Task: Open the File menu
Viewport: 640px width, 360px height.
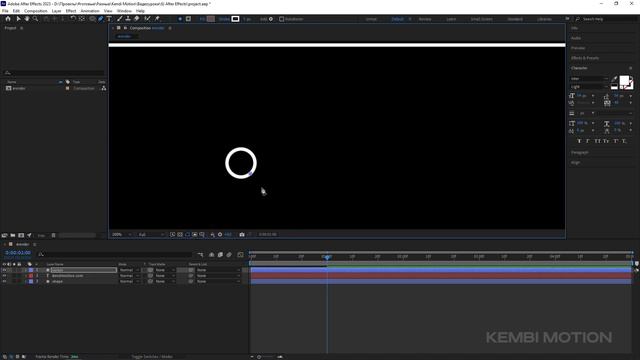Action: tap(5, 11)
